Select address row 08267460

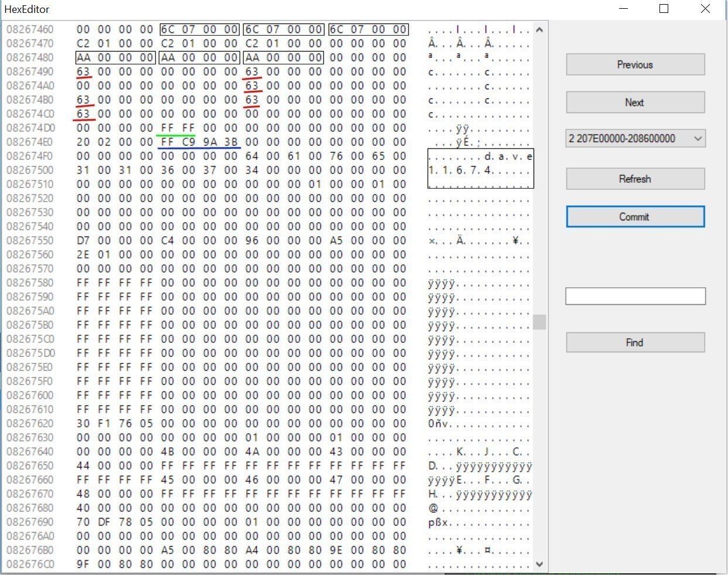click(30, 29)
